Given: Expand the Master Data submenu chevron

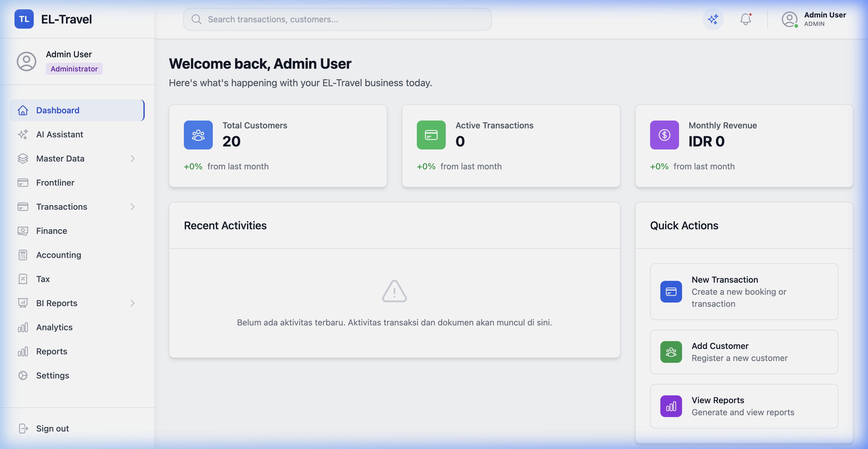Looking at the screenshot, I should coord(133,159).
